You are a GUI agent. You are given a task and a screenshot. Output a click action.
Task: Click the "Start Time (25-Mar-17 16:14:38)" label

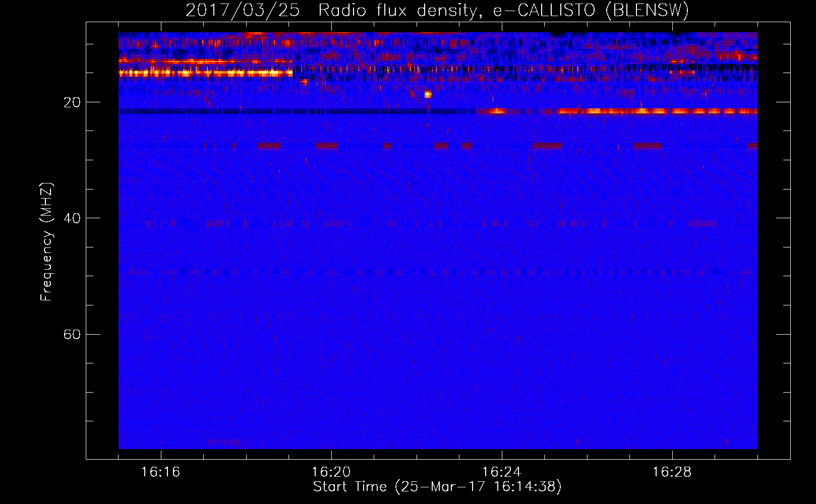pos(437,487)
